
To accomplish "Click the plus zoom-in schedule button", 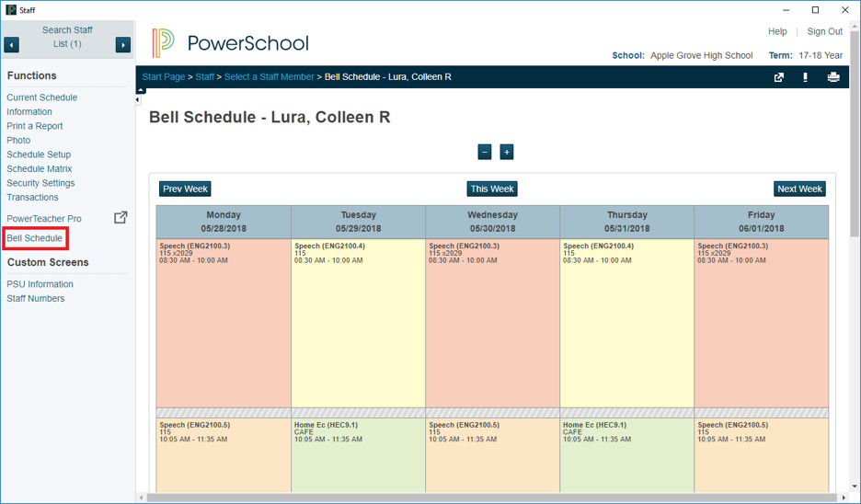I will point(506,152).
